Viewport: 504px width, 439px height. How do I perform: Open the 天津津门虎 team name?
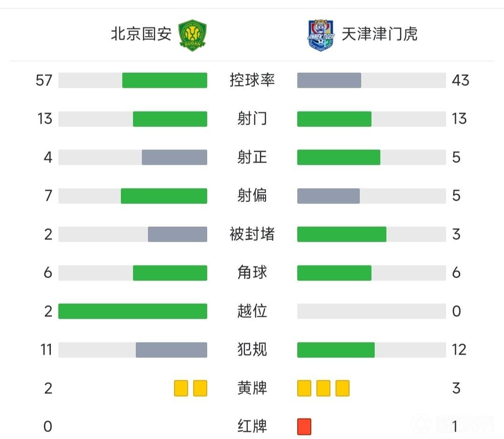click(379, 34)
